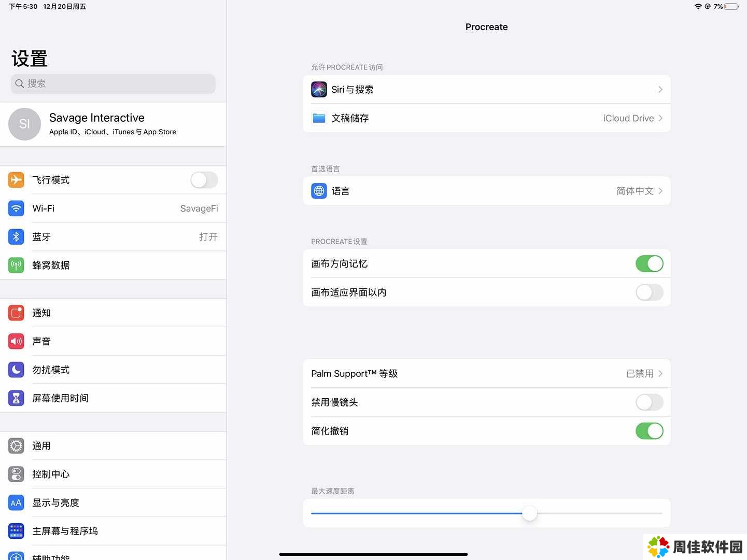Viewport: 747px width, 560px height.
Task: Disable the 画布方向记忆 toggle
Action: 649,264
